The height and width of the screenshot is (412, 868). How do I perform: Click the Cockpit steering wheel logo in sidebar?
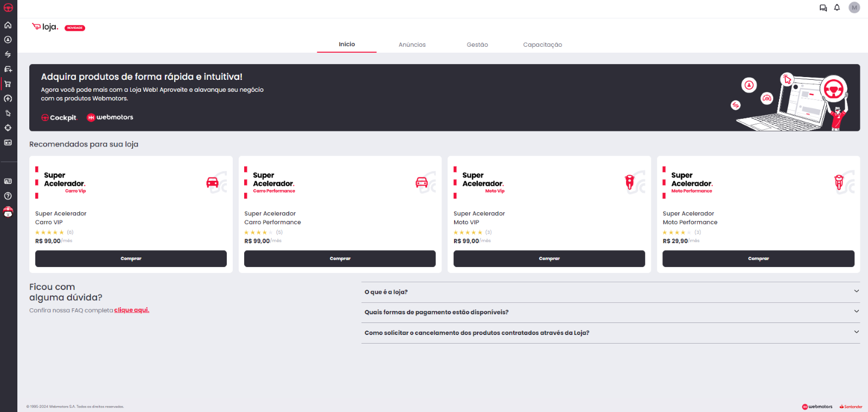(8, 8)
